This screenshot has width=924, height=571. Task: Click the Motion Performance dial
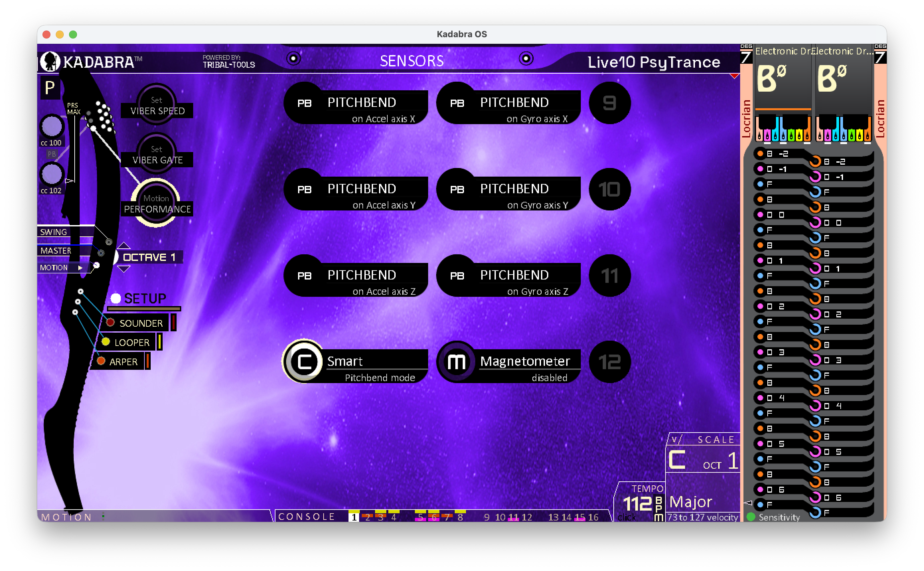pyautogui.click(x=156, y=203)
